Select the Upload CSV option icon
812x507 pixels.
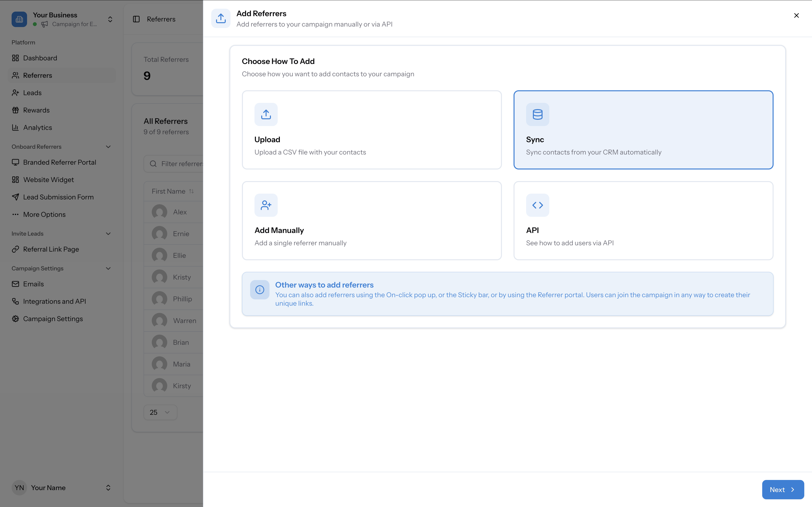(x=266, y=114)
